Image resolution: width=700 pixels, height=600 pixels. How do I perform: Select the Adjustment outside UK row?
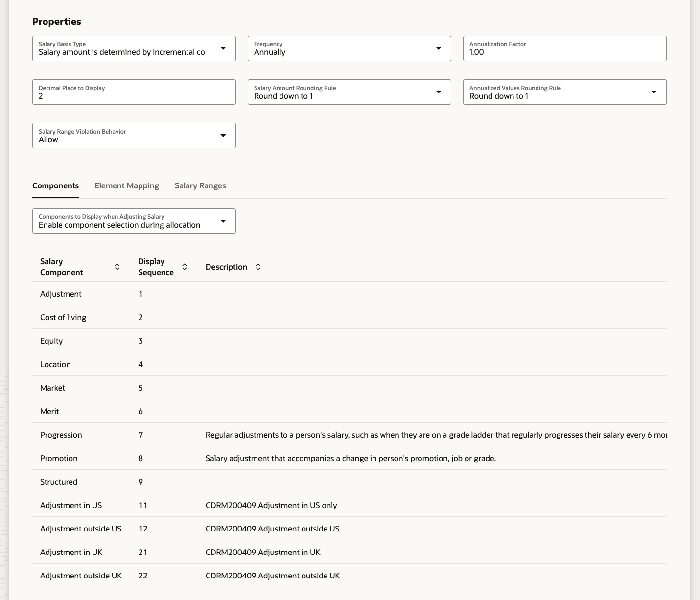pos(350,576)
